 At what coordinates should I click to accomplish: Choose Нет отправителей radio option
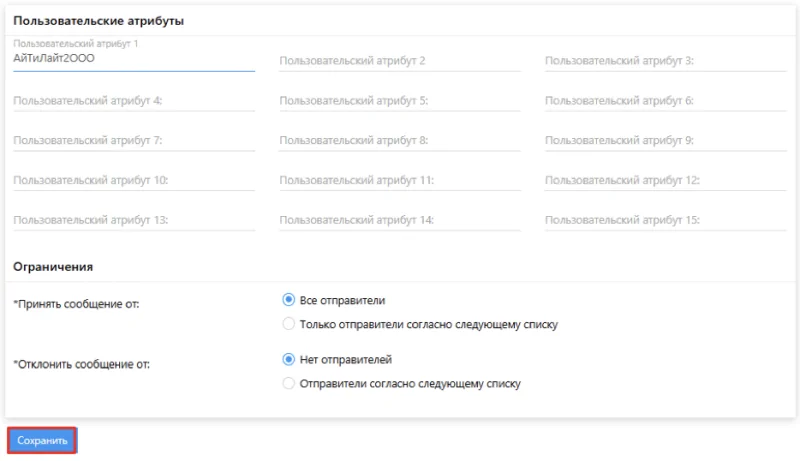click(x=289, y=360)
